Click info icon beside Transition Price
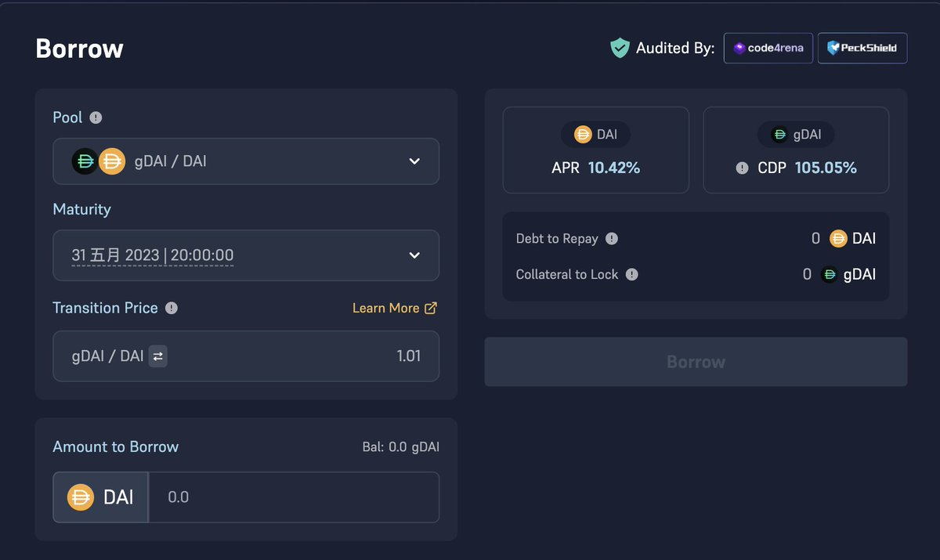 [172, 308]
